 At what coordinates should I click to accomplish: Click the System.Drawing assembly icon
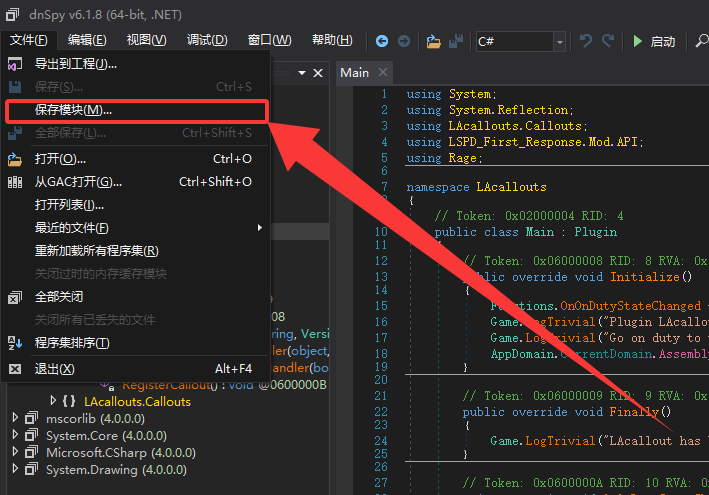click(31, 469)
